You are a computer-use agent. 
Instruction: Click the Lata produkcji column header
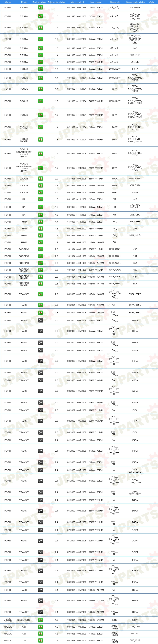[77, 2]
